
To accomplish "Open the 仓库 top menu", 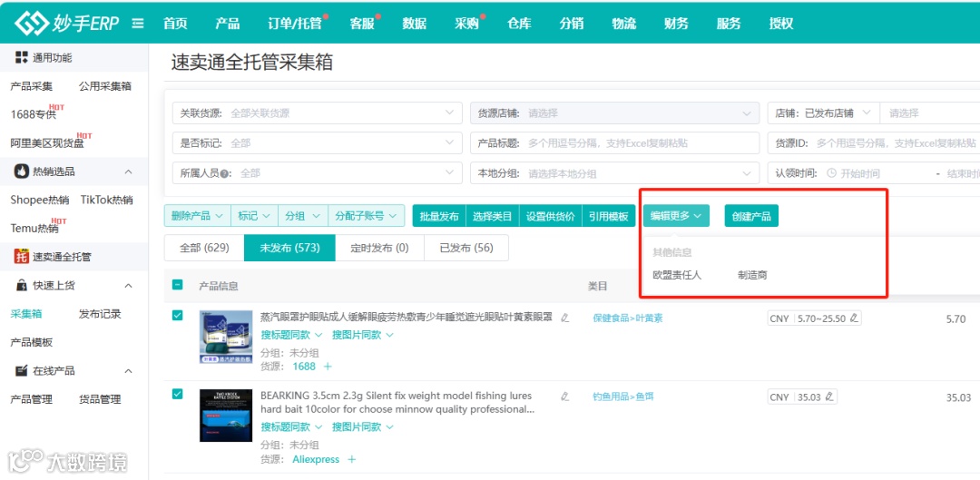I will tap(519, 24).
